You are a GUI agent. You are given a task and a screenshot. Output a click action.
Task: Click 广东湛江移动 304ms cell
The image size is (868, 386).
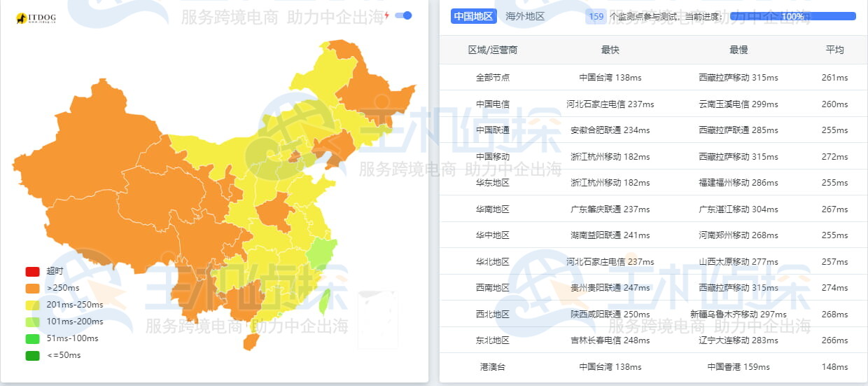click(738, 209)
